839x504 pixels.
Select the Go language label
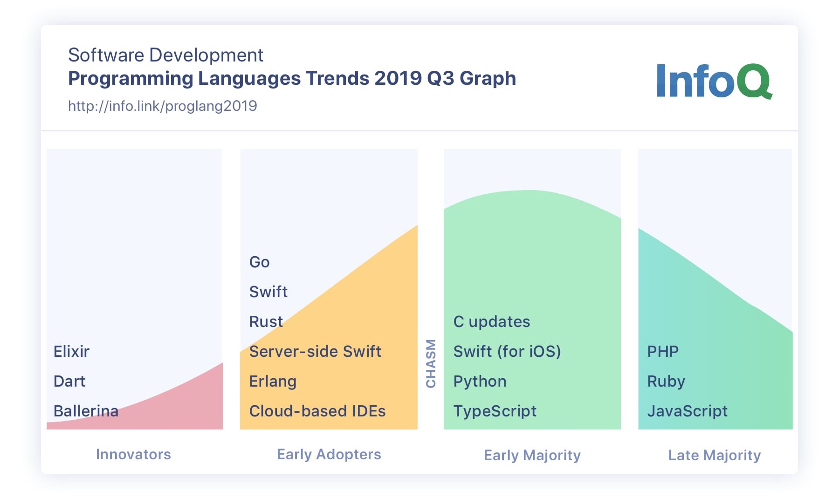(259, 262)
